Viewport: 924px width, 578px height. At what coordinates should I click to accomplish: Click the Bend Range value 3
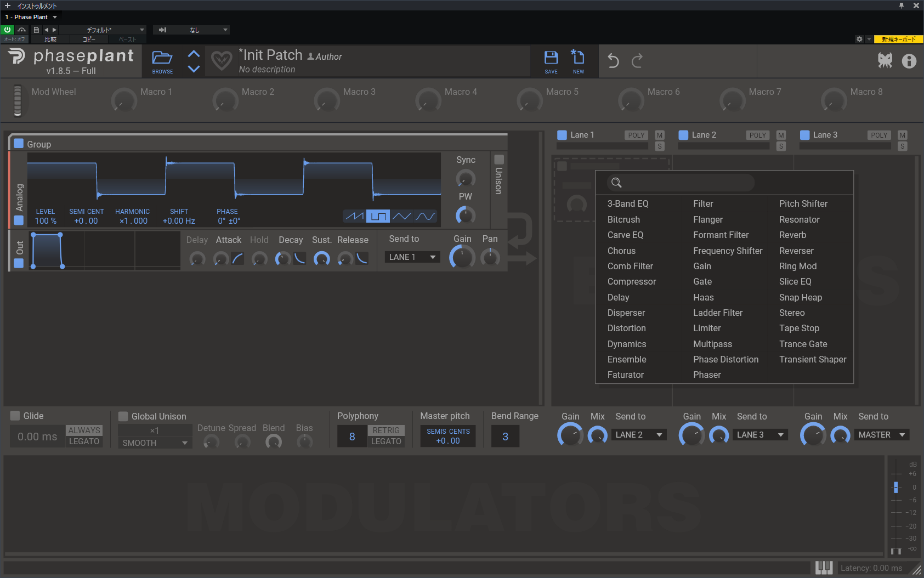[x=505, y=437]
